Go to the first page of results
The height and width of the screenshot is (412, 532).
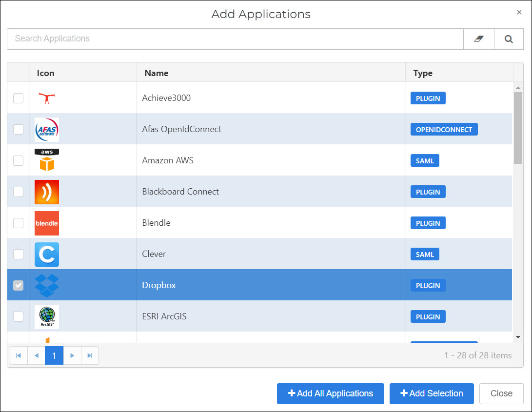click(x=19, y=355)
